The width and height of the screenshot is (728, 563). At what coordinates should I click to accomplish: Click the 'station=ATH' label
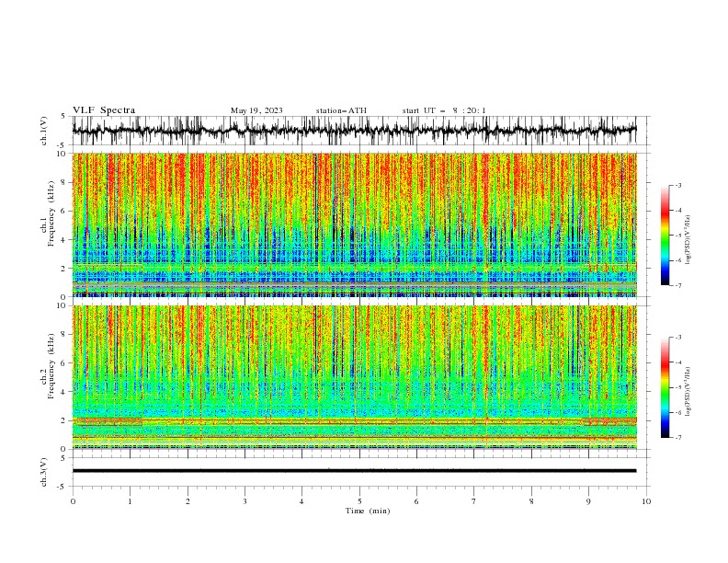[x=341, y=110]
